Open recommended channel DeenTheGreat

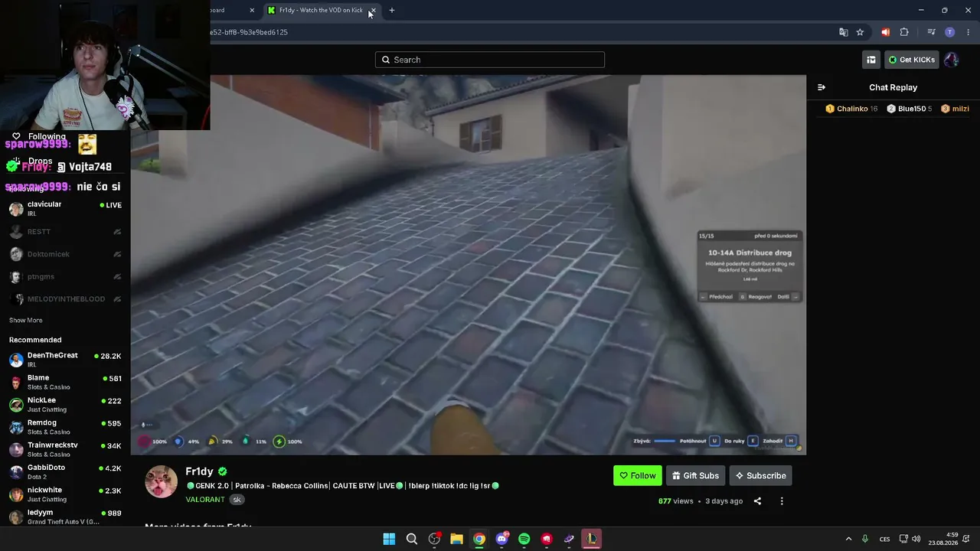coord(65,360)
